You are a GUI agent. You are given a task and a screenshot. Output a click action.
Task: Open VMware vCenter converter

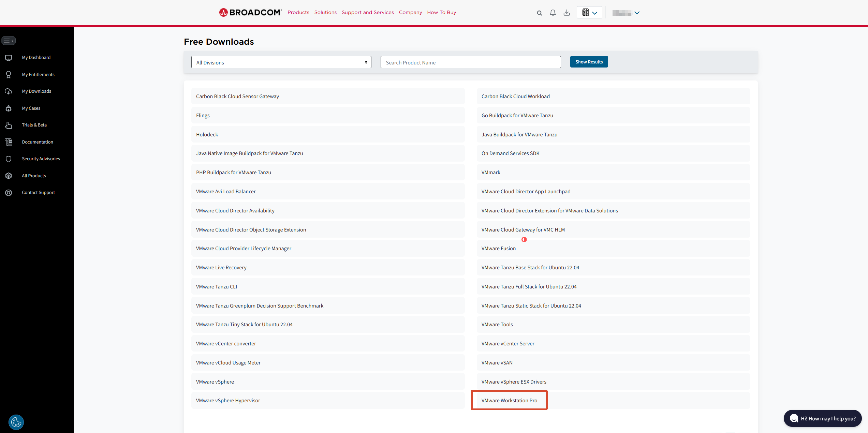[328, 344]
